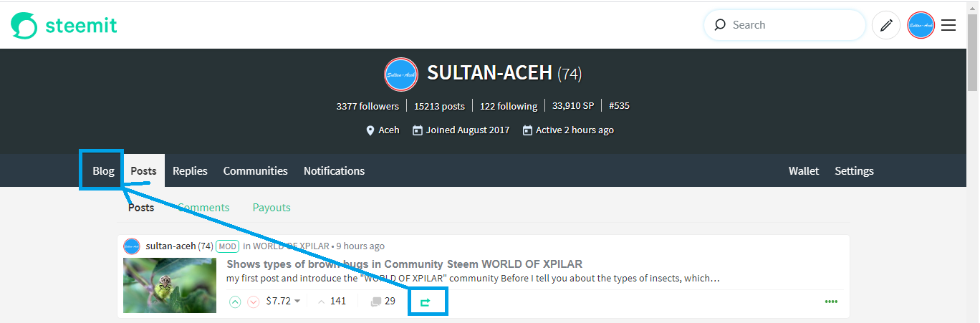The height and width of the screenshot is (323, 980).
Task: Open the Replies tab
Action: [x=190, y=170]
